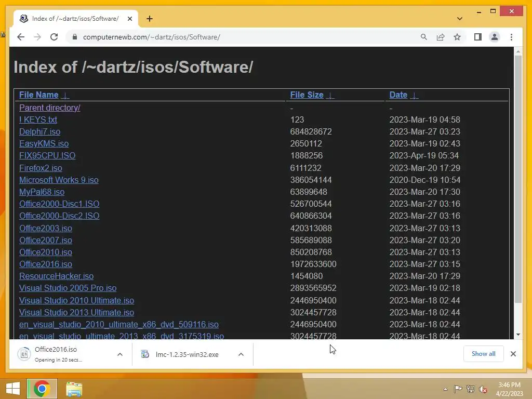The height and width of the screenshot is (399, 532).
Task: Close the Index of Software tab
Action: 129,19
